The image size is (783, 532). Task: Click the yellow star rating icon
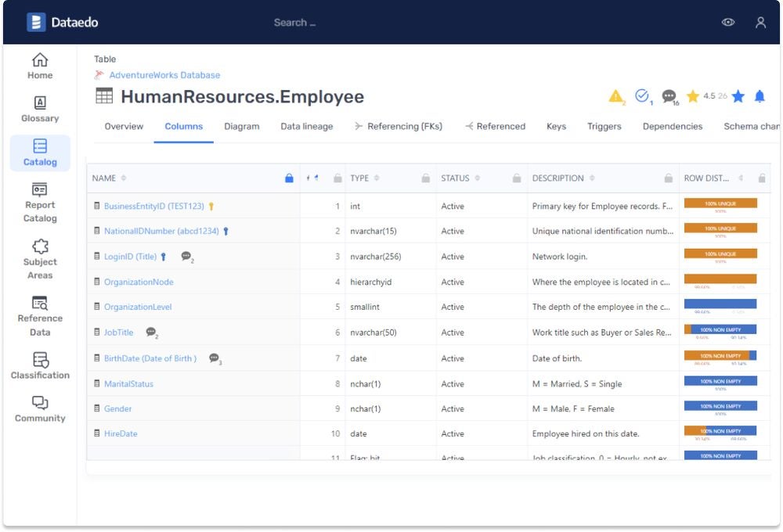(x=693, y=96)
